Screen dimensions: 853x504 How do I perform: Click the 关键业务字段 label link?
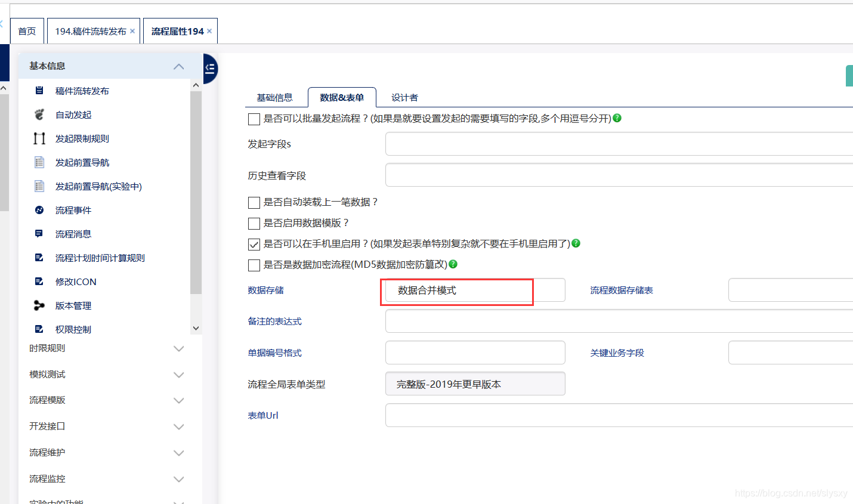[617, 353]
